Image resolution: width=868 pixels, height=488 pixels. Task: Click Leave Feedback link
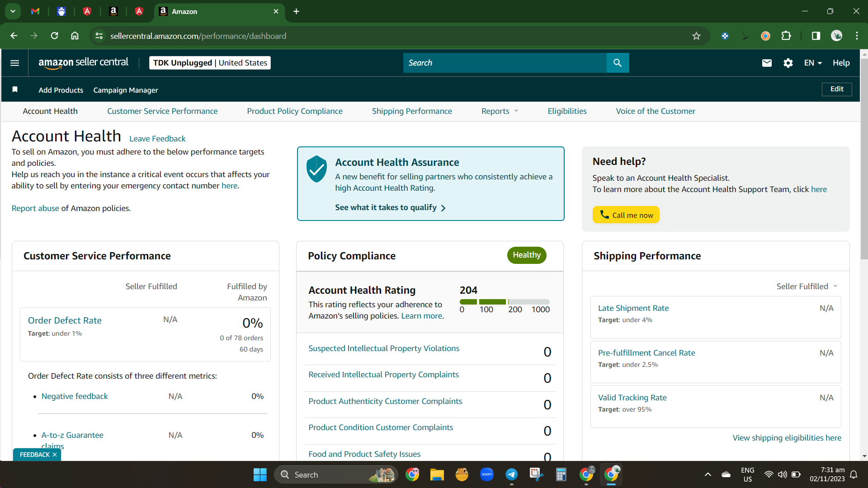point(157,139)
